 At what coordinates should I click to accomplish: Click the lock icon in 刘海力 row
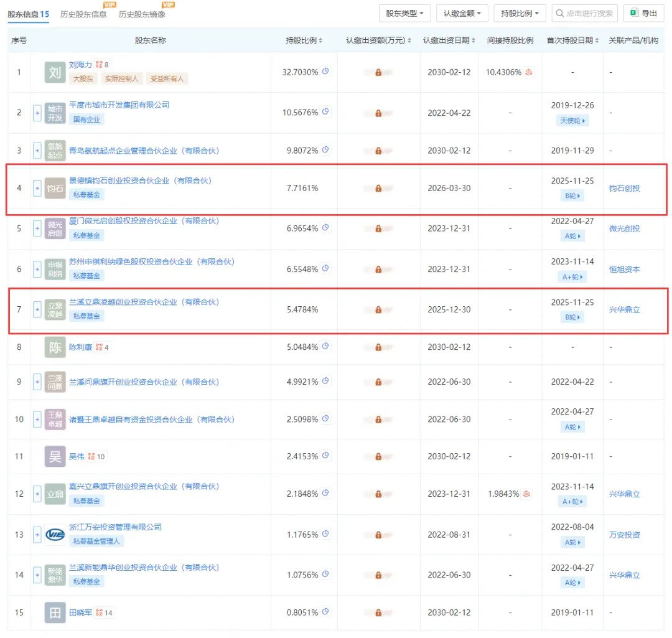tap(378, 72)
